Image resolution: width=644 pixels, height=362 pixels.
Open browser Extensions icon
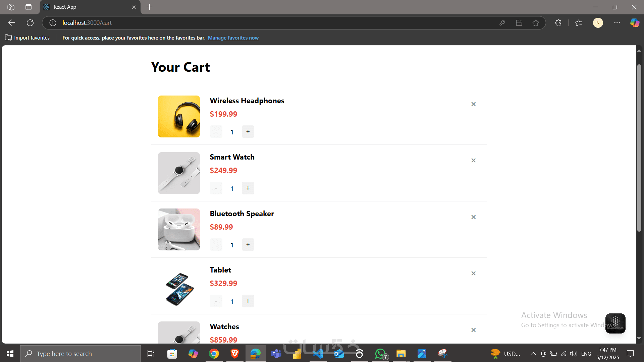point(558,23)
